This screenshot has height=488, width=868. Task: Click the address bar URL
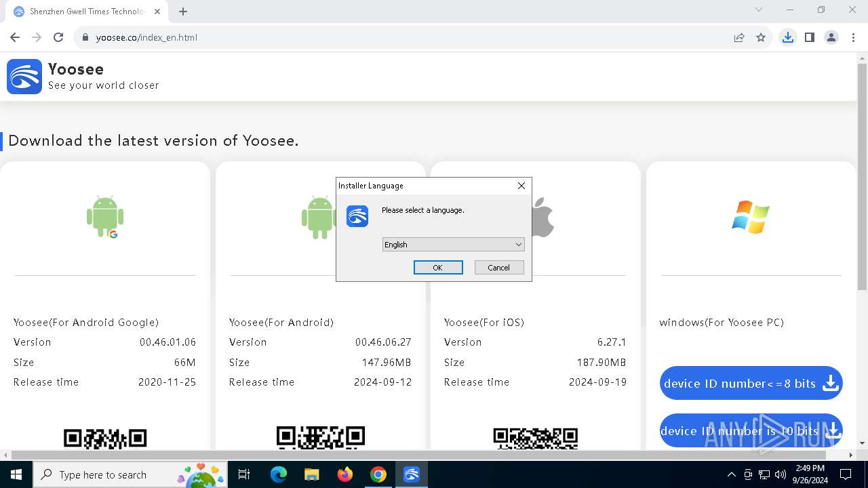click(x=146, y=37)
